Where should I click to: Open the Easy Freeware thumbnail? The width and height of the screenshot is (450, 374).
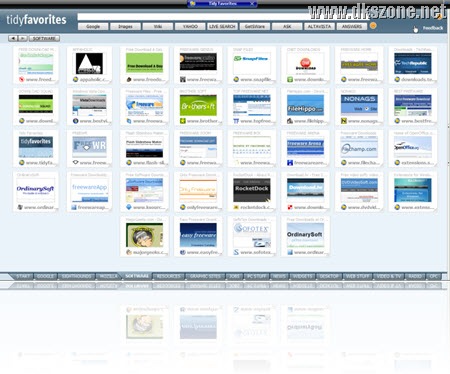point(198,235)
